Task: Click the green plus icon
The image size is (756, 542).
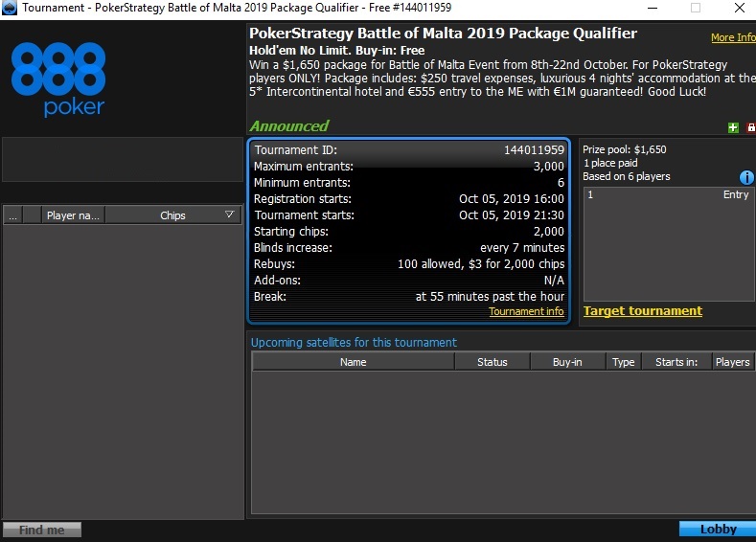Action: pyautogui.click(x=733, y=127)
